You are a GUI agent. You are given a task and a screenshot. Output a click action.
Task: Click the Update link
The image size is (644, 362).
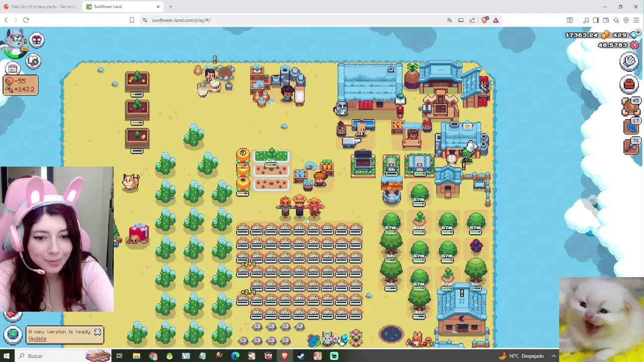[37, 338]
